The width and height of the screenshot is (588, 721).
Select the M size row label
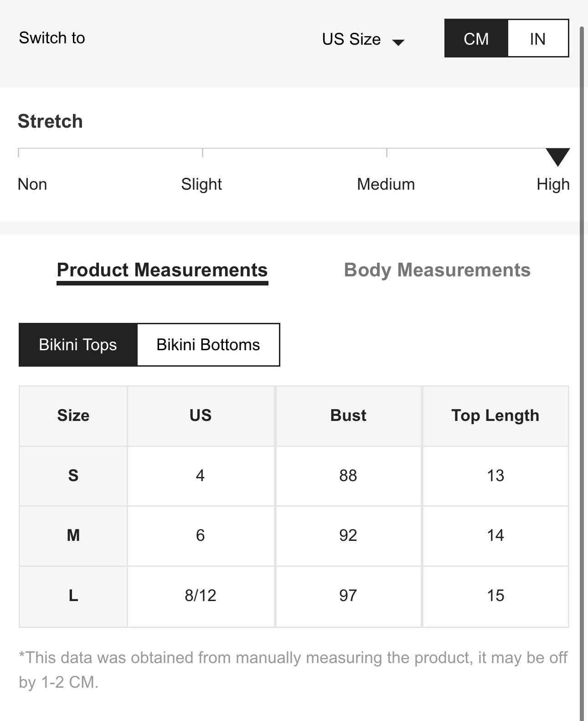(73, 535)
